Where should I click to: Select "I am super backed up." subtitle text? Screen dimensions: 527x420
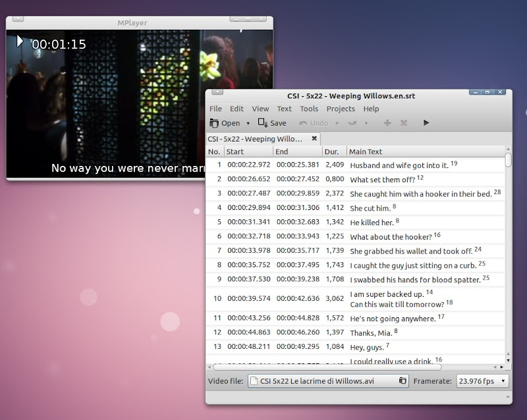(x=387, y=294)
